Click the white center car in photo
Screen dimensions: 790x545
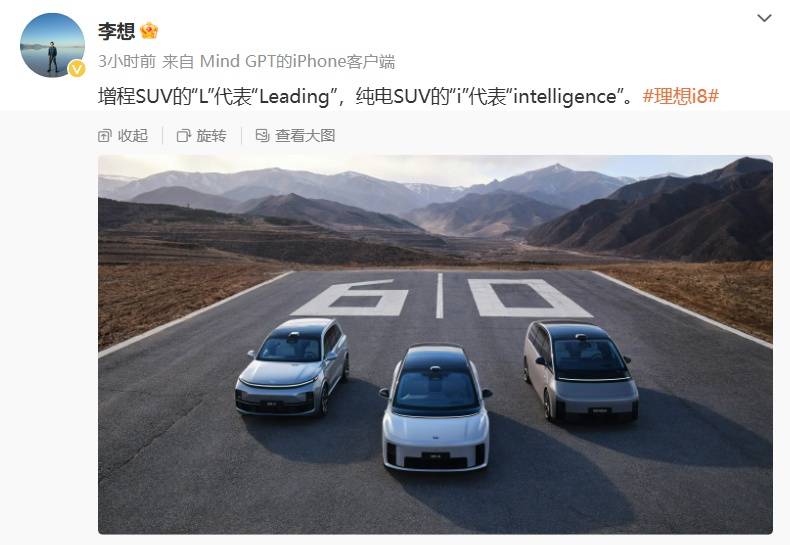click(x=436, y=407)
